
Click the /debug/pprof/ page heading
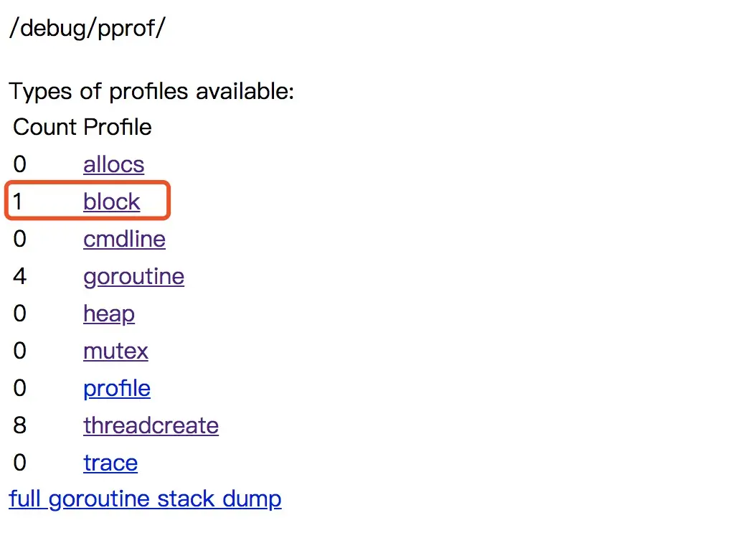pyautogui.click(x=88, y=28)
